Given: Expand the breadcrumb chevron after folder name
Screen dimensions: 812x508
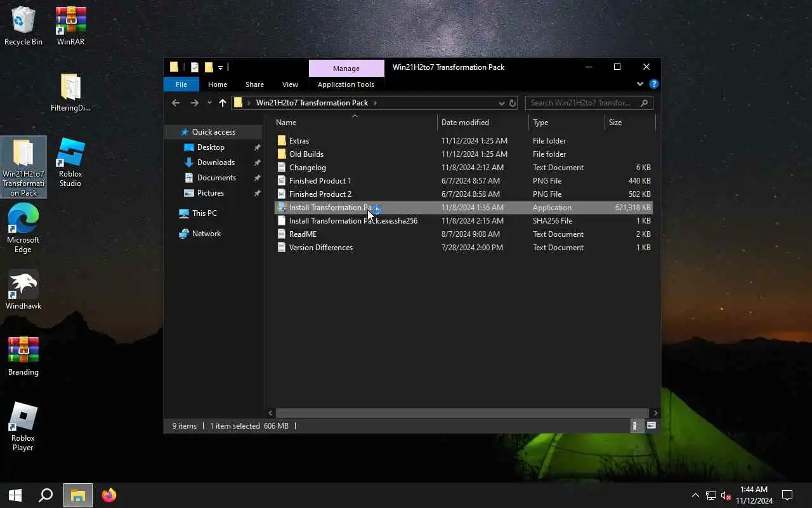Looking at the screenshot, I should [375, 103].
